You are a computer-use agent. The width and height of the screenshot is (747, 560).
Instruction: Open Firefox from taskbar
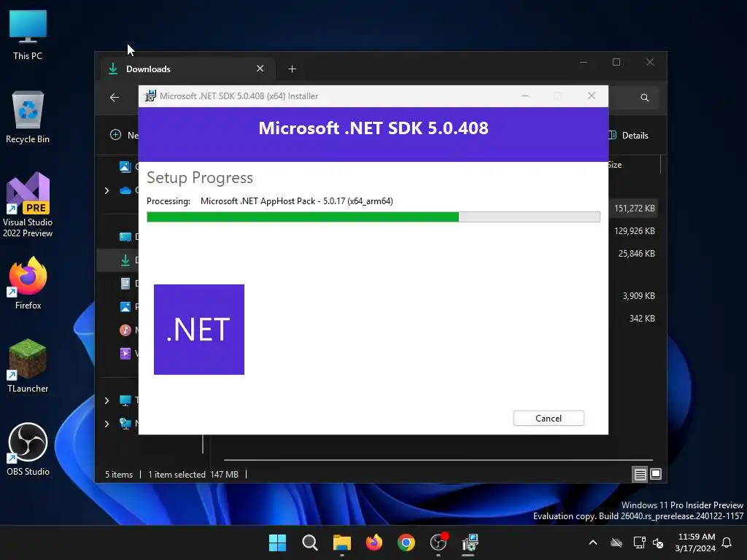[374, 542]
